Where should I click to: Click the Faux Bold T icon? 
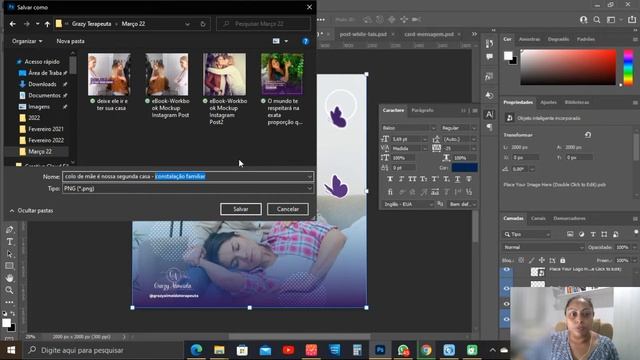390,179
